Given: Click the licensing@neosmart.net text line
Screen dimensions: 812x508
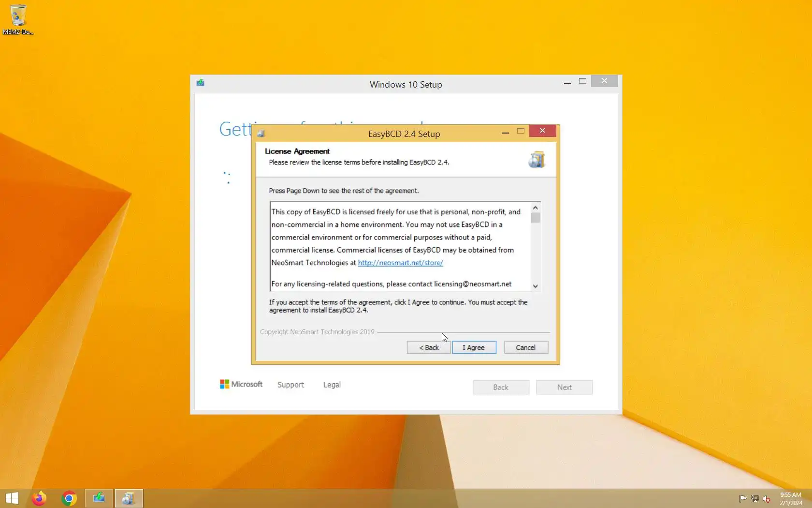Looking at the screenshot, I should [391, 284].
